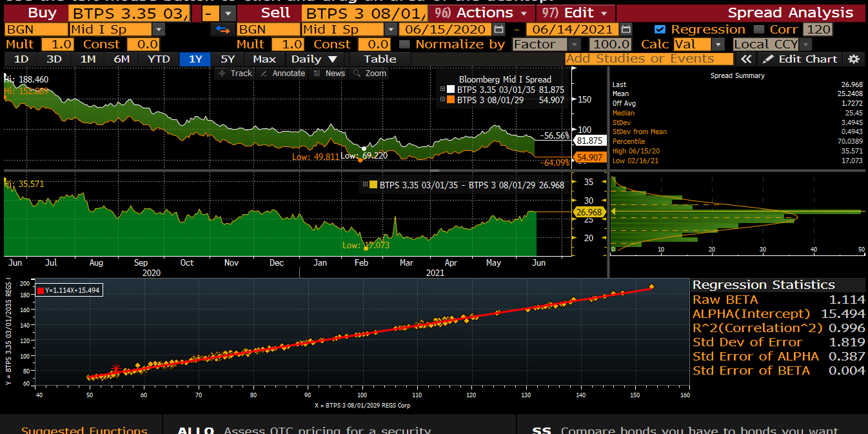Select the 1M range tab
868x434 pixels.
88,59
